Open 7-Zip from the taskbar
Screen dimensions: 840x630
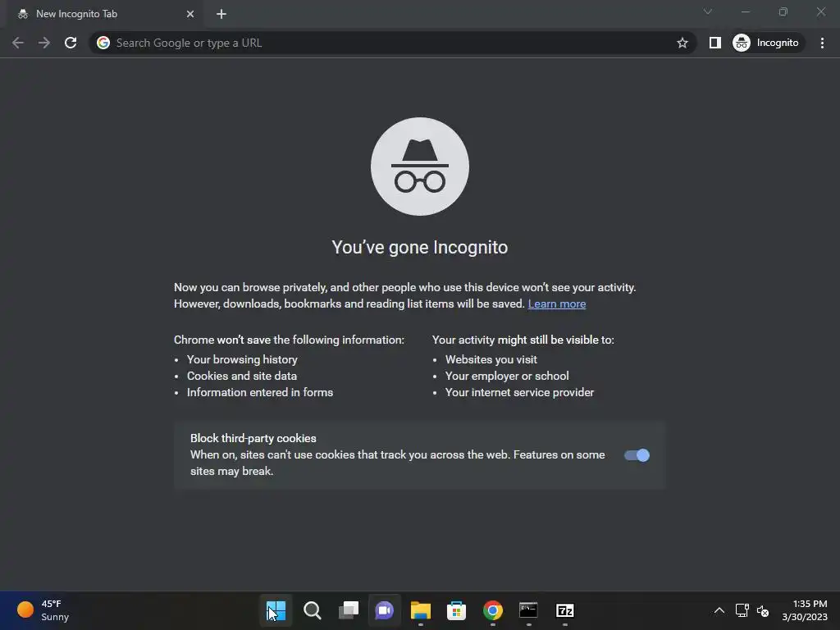pyautogui.click(x=565, y=610)
